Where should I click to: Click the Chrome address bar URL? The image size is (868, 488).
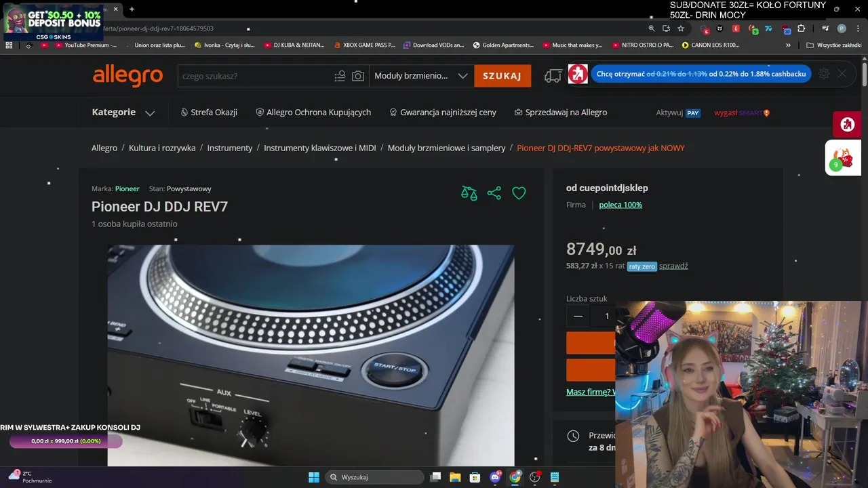tap(159, 28)
